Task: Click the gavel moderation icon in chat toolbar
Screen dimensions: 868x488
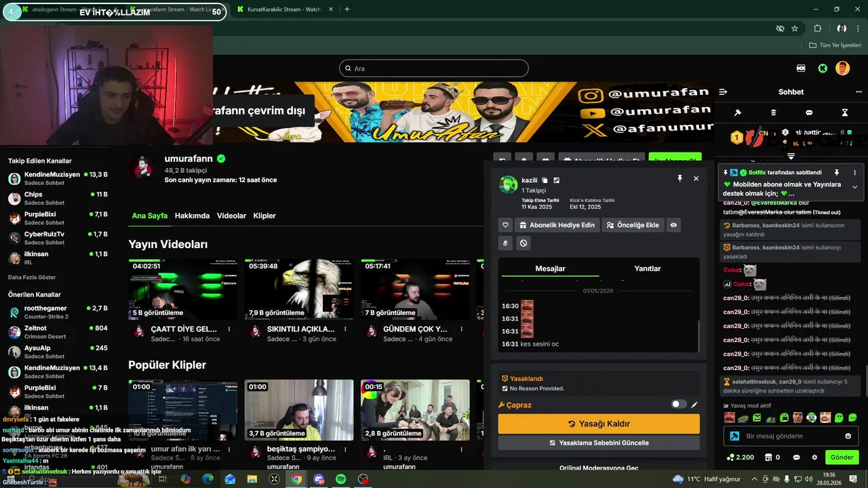Action: (x=738, y=113)
